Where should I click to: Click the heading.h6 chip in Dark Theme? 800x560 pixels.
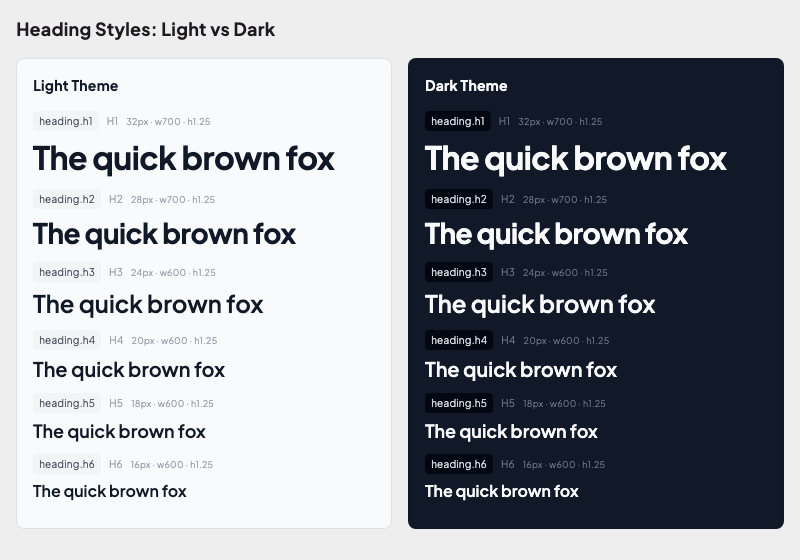point(459,464)
